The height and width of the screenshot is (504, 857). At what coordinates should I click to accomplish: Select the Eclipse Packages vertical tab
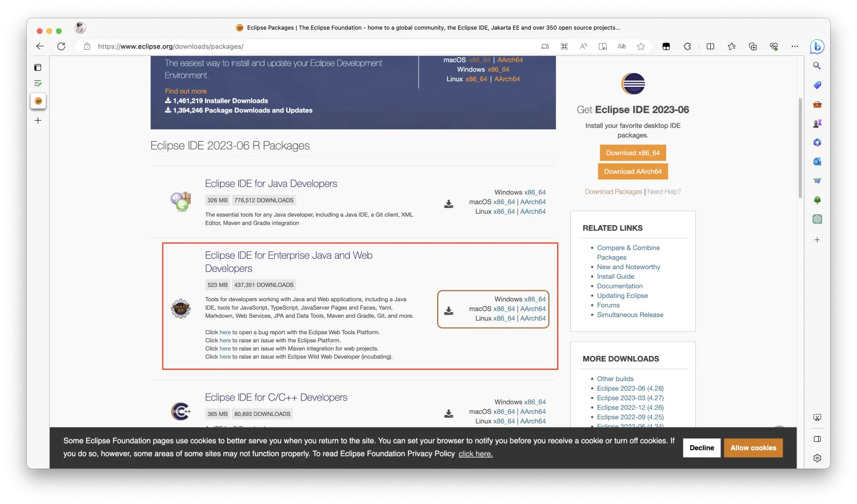(38, 101)
